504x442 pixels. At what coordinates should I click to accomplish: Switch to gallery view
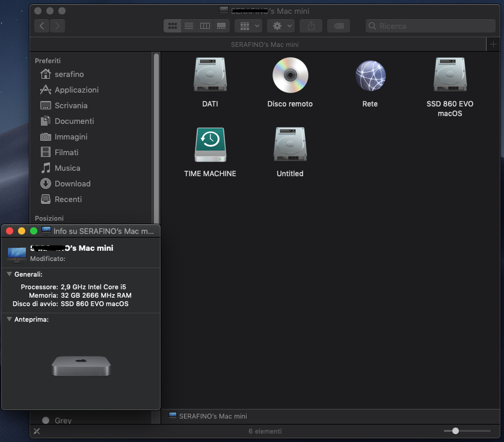pyautogui.click(x=221, y=26)
